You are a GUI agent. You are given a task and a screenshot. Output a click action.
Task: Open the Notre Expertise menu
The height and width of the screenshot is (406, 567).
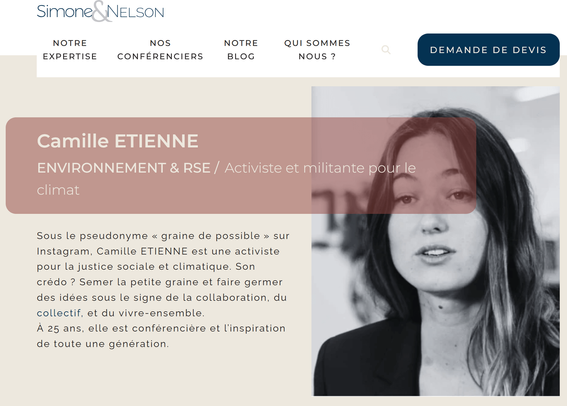tap(70, 50)
